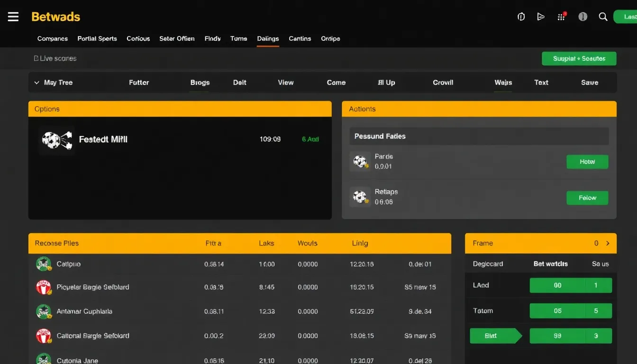Click the Piqueiar Bagle Sefolard red badge
Screen dimensions: 637x364
(44, 287)
